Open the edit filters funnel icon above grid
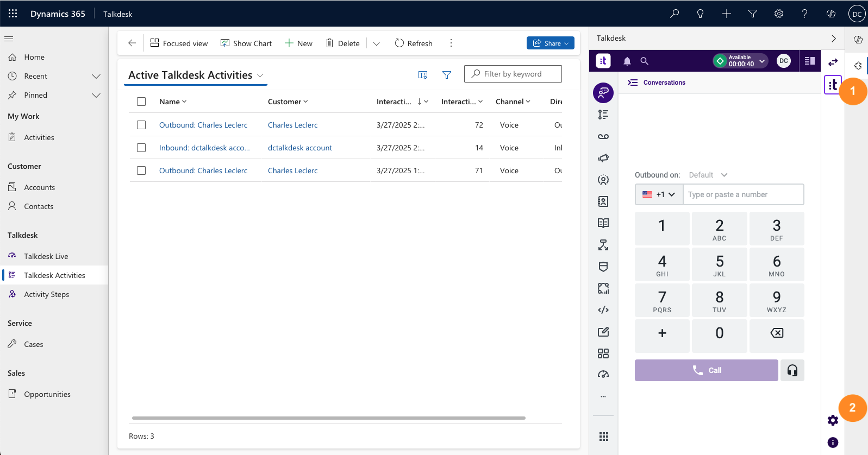Viewport: 868px width, 455px height. [x=447, y=75]
